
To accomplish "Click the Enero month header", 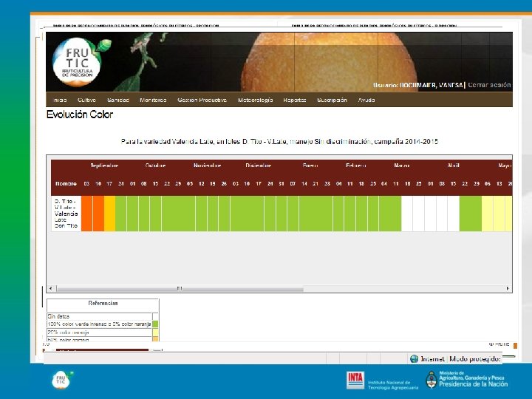I will pos(310,166).
